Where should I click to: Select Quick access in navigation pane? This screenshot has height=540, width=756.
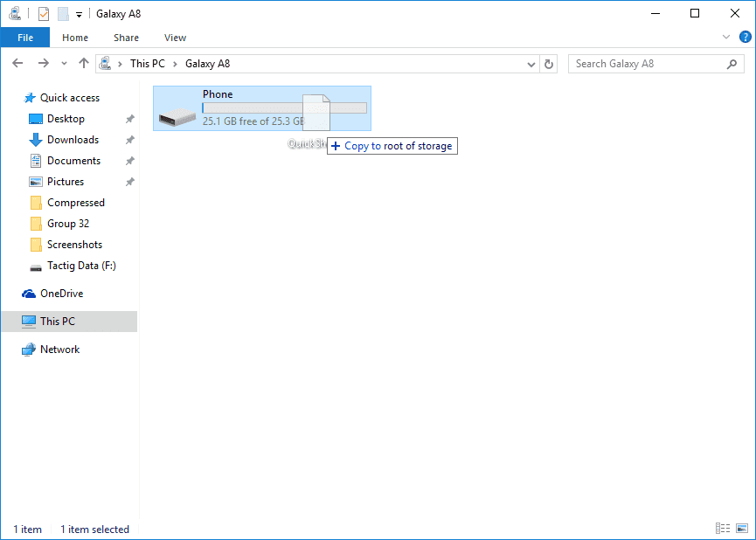(69, 98)
